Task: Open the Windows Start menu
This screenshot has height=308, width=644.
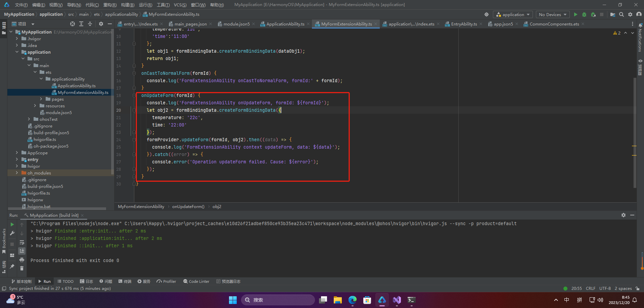Action: 233,300
